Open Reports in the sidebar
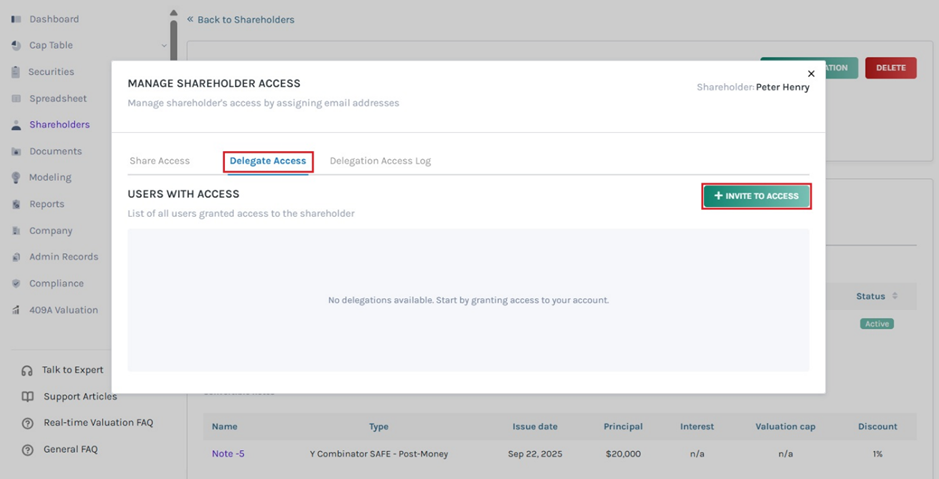Screen dimensions: 939x479 tap(47, 204)
